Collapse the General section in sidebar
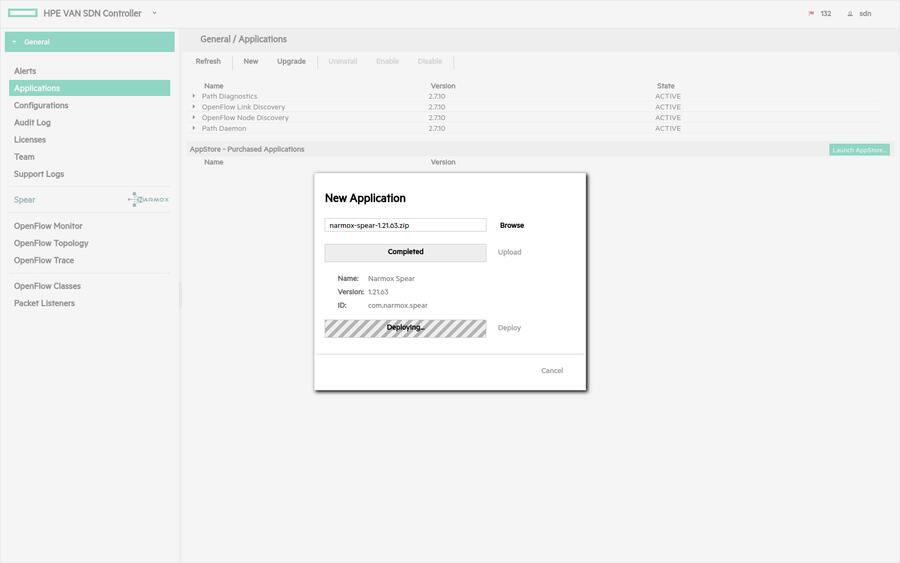Viewport: 900px width, 563px height. click(x=15, y=42)
